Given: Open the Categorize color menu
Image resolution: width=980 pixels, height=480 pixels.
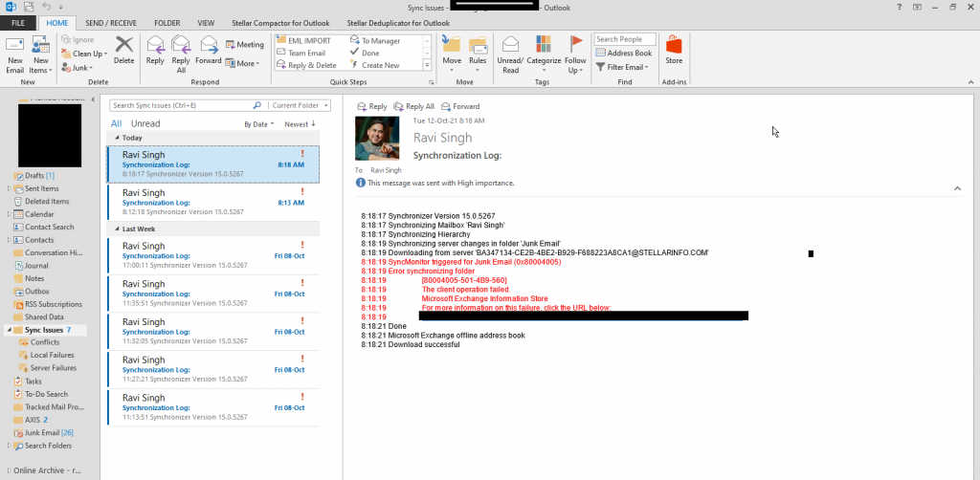Looking at the screenshot, I should (x=544, y=55).
